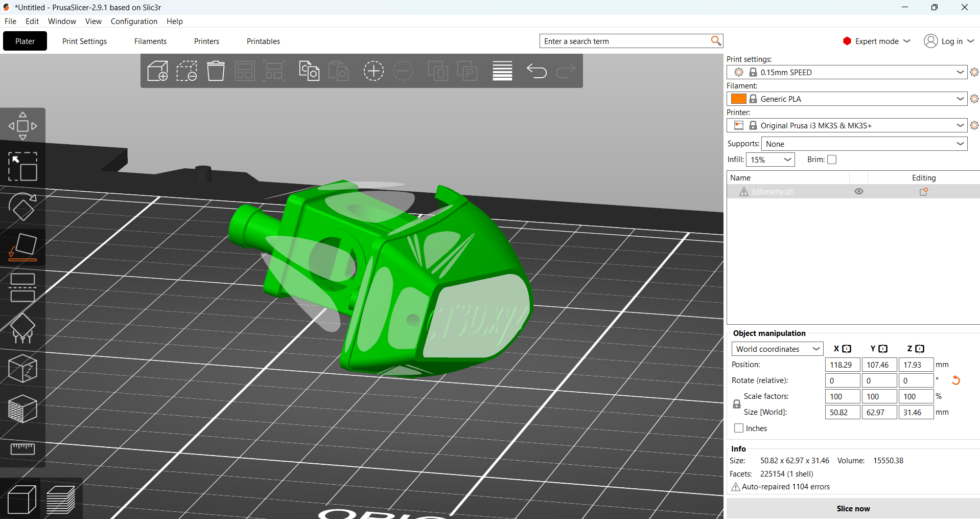Open Printer settings gear icon beside preset
Viewport: 980px width, 519px height.
point(974,125)
